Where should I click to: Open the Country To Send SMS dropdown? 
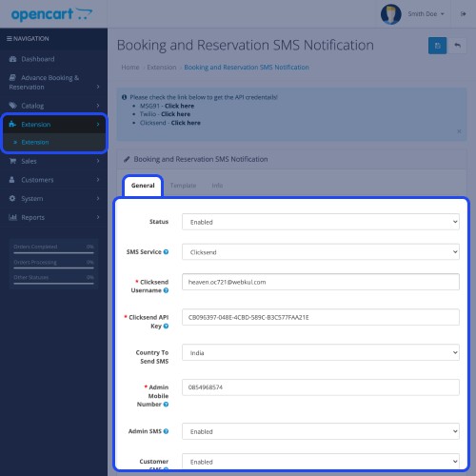pos(321,352)
